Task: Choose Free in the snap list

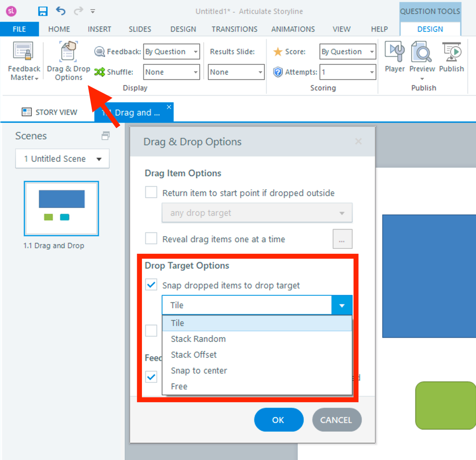Action: point(257,386)
